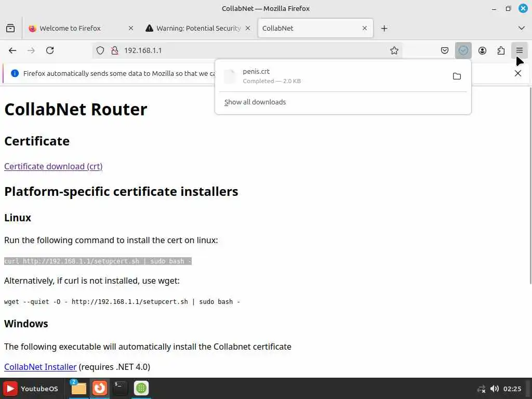Bookmark this page with the star
This screenshot has height=399, width=532.
click(394, 50)
